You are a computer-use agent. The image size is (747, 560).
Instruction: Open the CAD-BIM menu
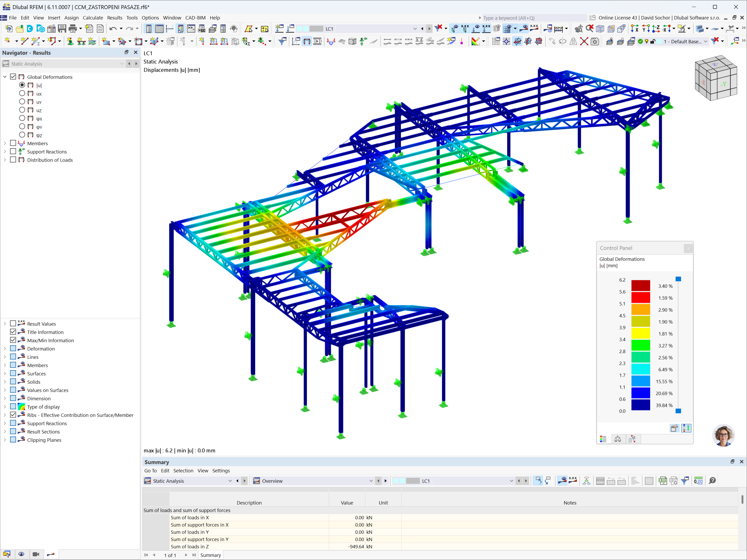[195, 18]
